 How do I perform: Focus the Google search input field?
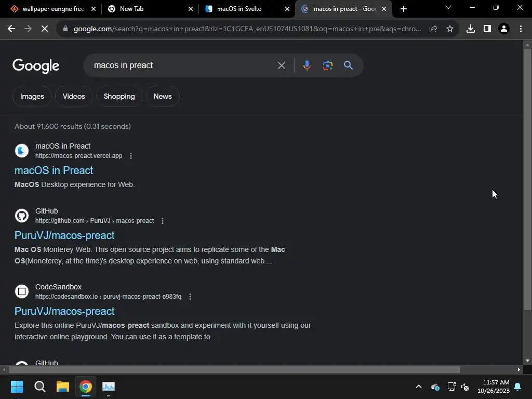pyautogui.click(x=183, y=65)
